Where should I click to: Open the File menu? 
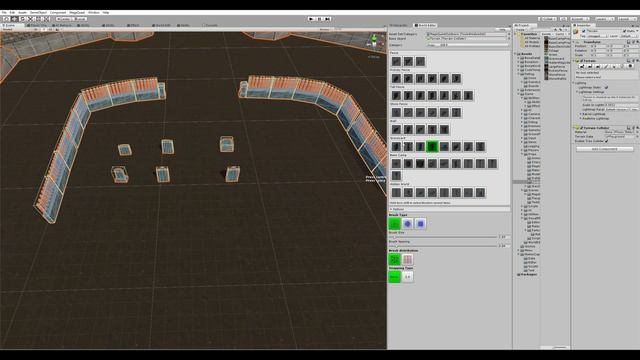pos(4,13)
